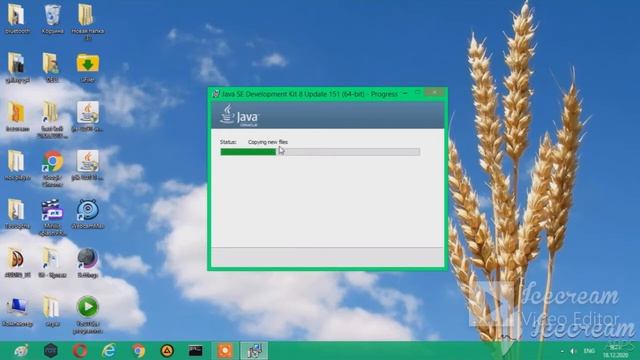Click the volume speaker icon in system tray
This screenshot has height=360, width=640.
(x=573, y=351)
